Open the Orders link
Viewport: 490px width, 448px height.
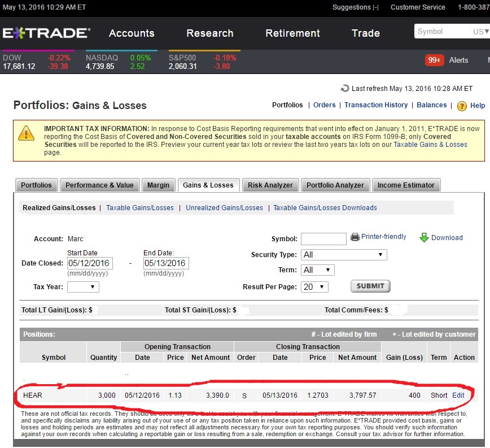pyautogui.click(x=325, y=105)
